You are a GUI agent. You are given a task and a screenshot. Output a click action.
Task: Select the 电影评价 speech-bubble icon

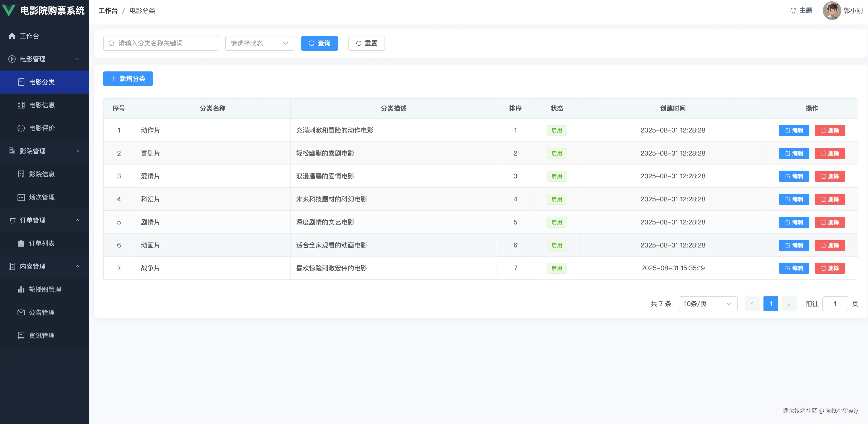(21, 128)
